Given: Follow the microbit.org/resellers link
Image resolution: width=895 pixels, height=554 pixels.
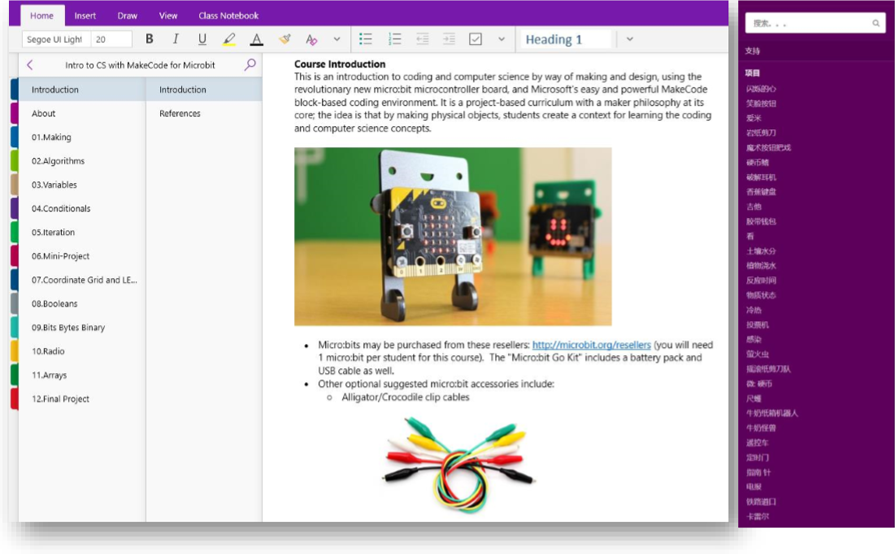Looking at the screenshot, I should click(x=591, y=345).
